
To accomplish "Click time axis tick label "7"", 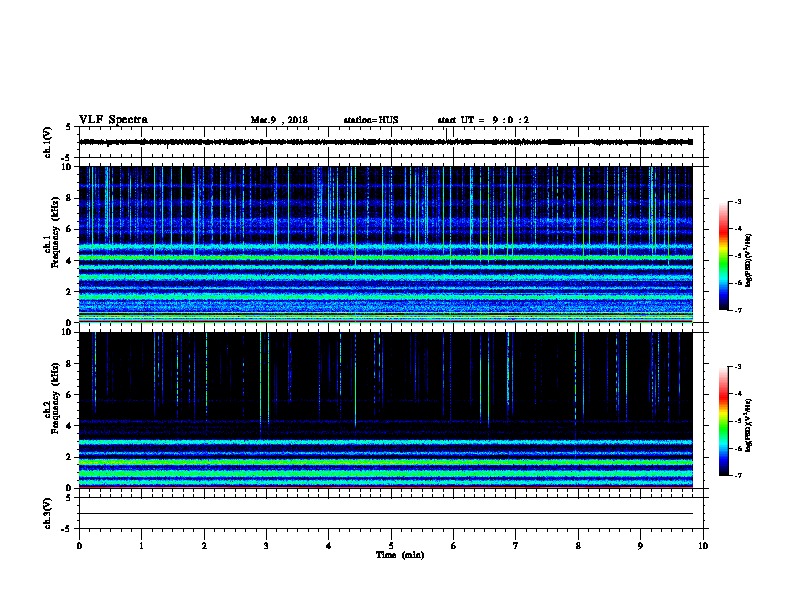I will pos(516,546).
